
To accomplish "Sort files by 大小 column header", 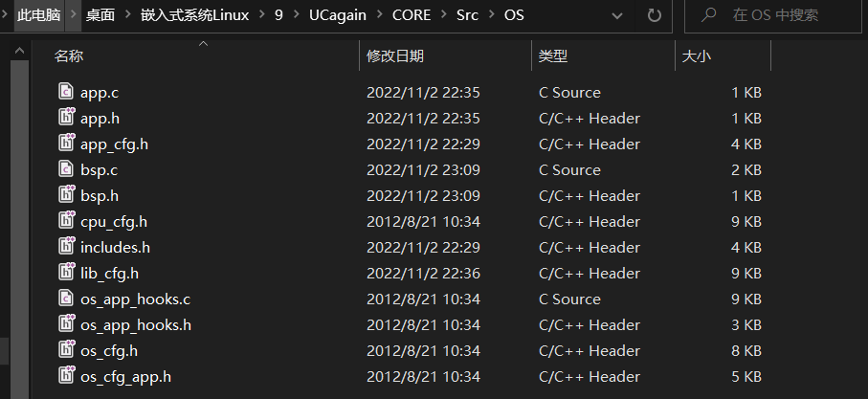I will coord(696,56).
